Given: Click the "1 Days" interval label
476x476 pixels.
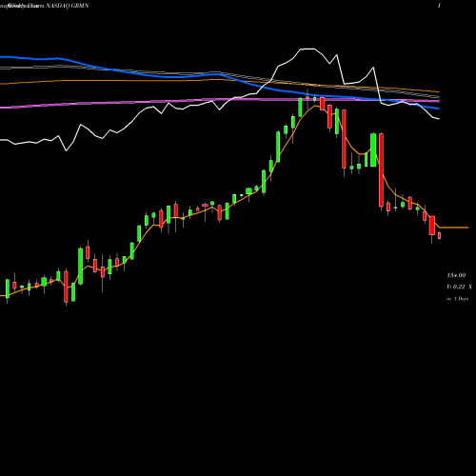Looking at the screenshot, I should point(461,299).
